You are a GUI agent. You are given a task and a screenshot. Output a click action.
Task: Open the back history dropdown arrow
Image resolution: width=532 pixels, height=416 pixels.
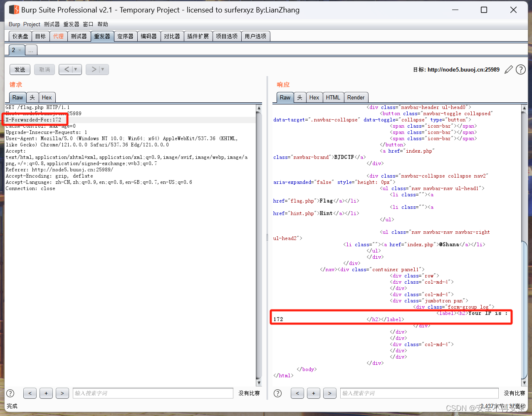coord(76,69)
